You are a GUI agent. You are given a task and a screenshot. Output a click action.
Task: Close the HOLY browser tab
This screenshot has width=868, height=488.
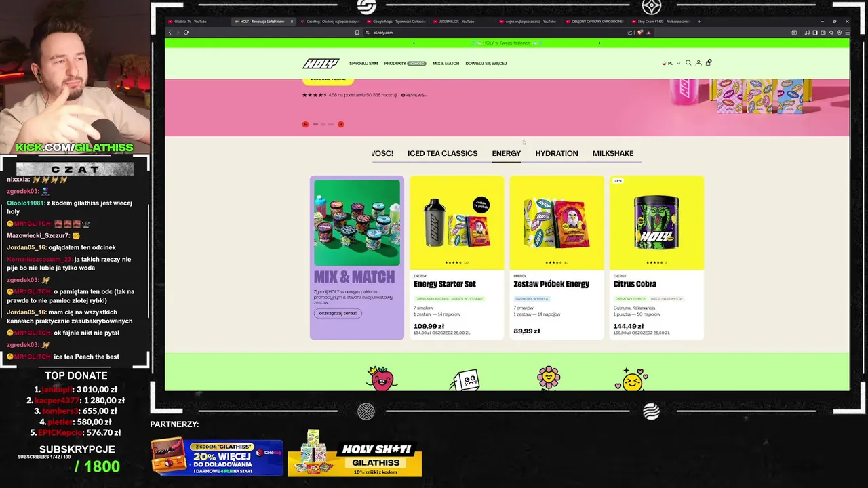[292, 22]
